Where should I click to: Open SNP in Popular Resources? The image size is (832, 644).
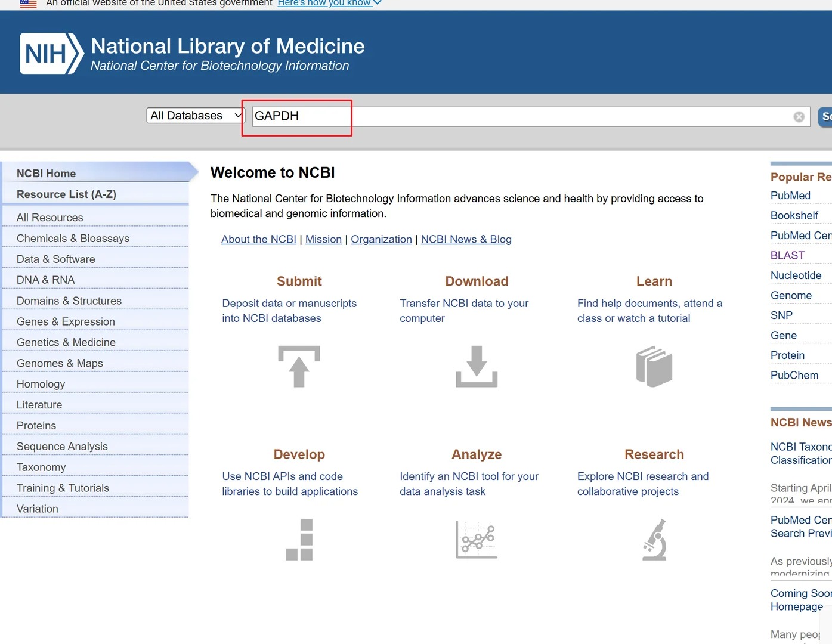click(x=781, y=315)
